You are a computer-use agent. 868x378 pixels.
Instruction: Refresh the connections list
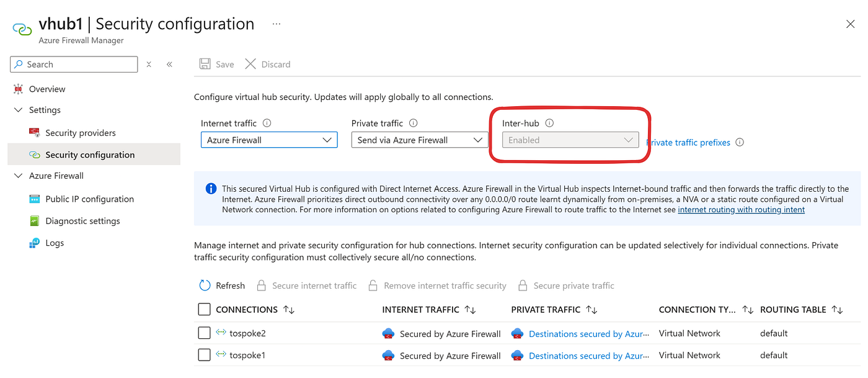[222, 286]
